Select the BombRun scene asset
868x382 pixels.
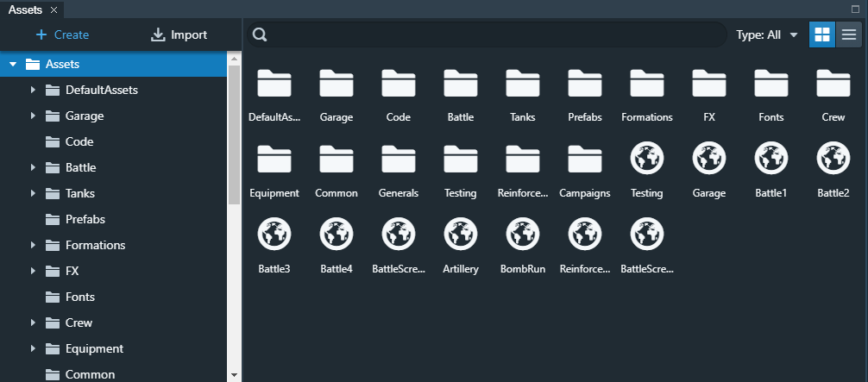pyautogui.click(x=522, y=234)
